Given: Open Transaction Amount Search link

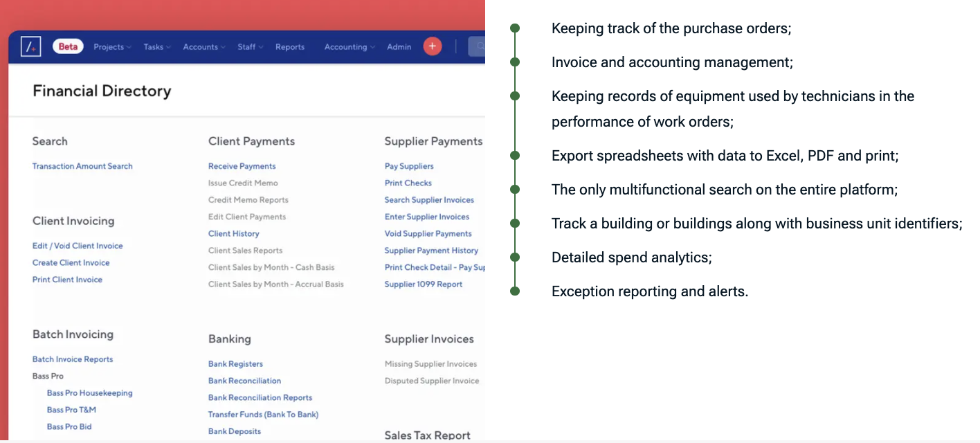Looking at the screenshot, I should point(82,166).
